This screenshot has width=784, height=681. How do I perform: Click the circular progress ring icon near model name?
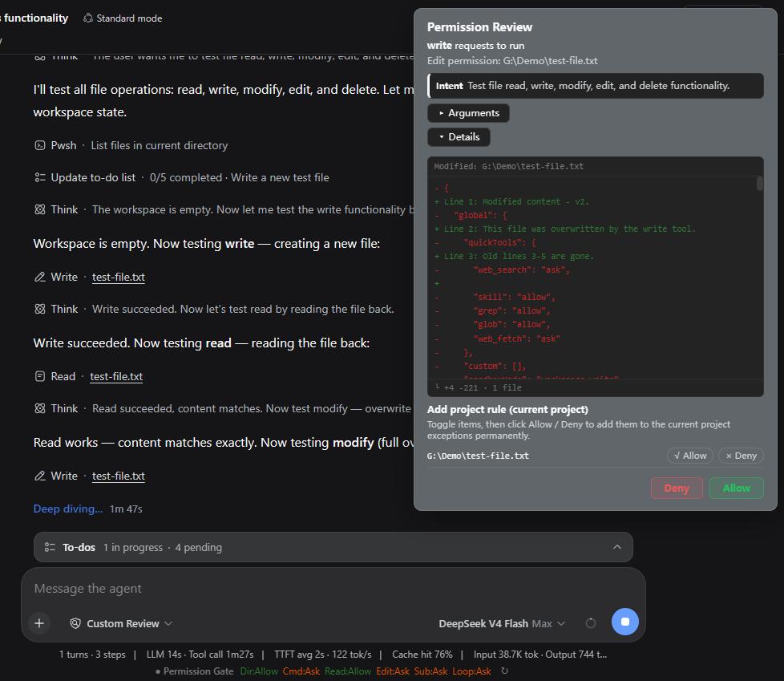click(591, 623)
